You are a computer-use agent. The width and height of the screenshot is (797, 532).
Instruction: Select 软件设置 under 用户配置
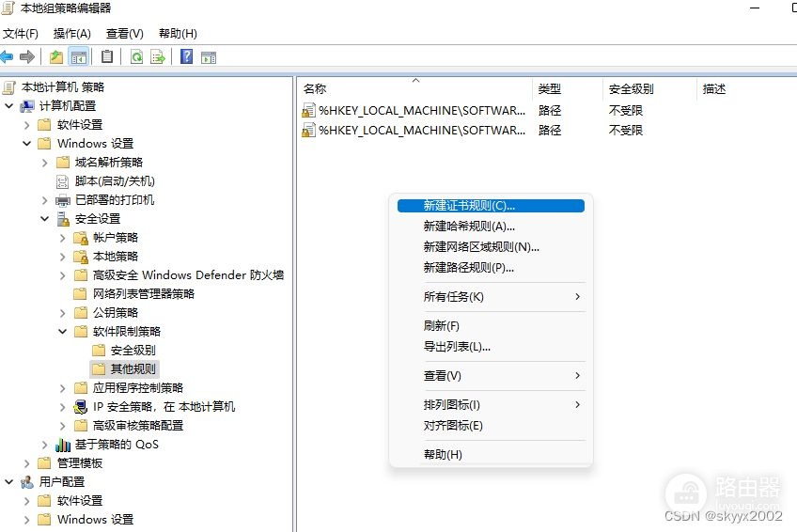pyautogui.click(x=80, y=501)
